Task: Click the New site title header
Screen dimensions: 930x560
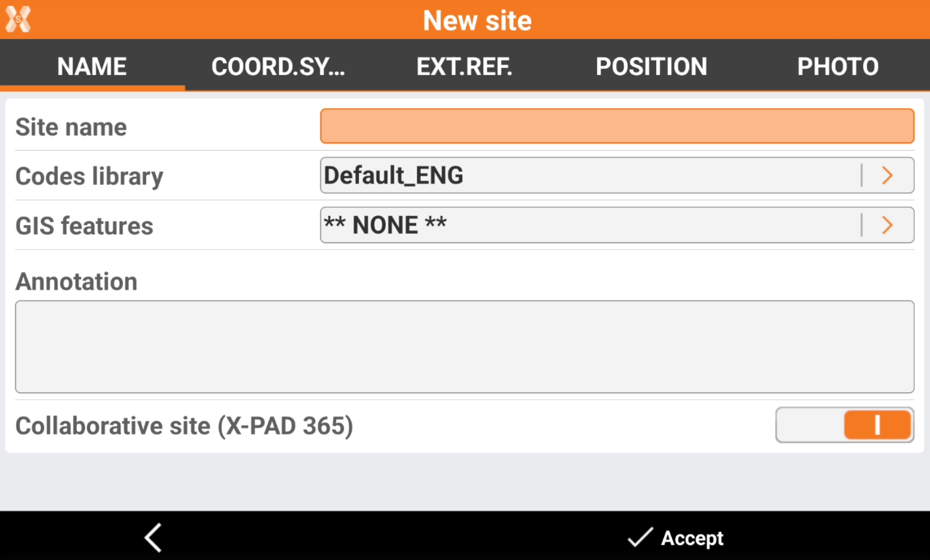Action: pyautogui.click(x=477, y=20)
